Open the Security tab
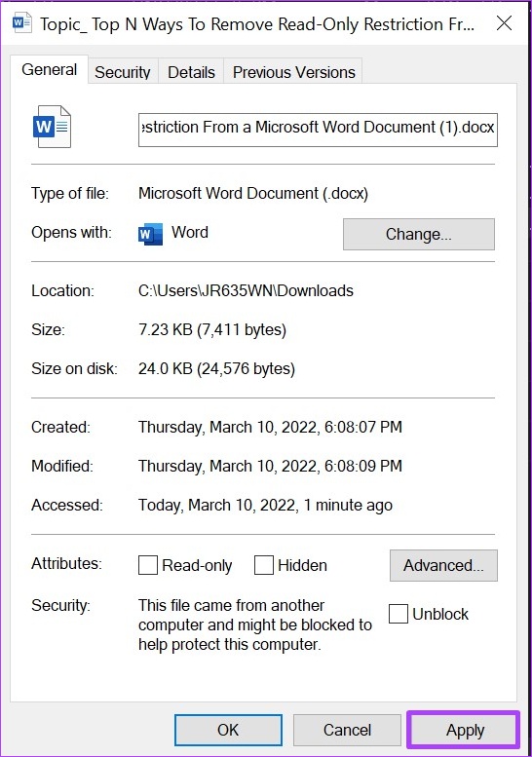This screenshot has height=757, width=532. click(123, 72)
